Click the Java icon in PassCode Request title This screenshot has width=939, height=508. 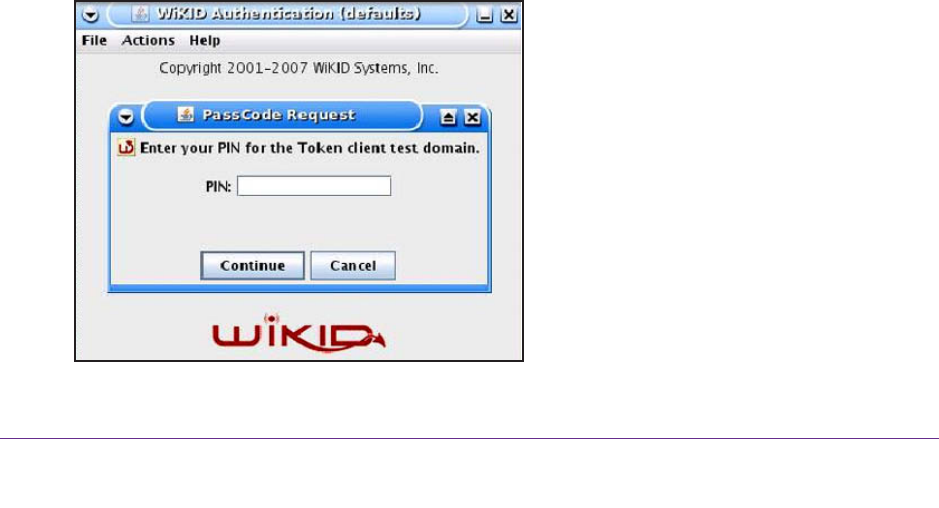[x=186, y=114]
